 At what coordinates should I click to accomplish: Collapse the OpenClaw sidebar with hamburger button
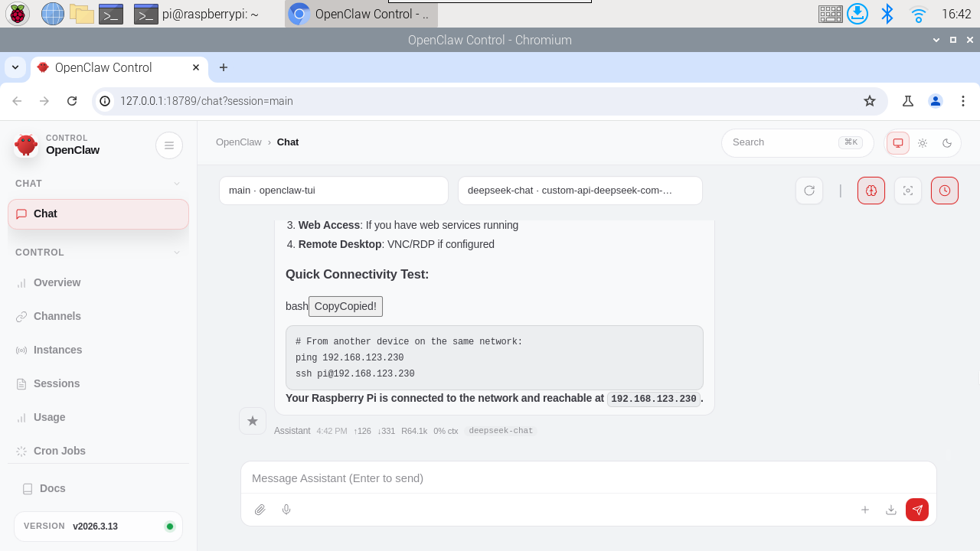169,145
